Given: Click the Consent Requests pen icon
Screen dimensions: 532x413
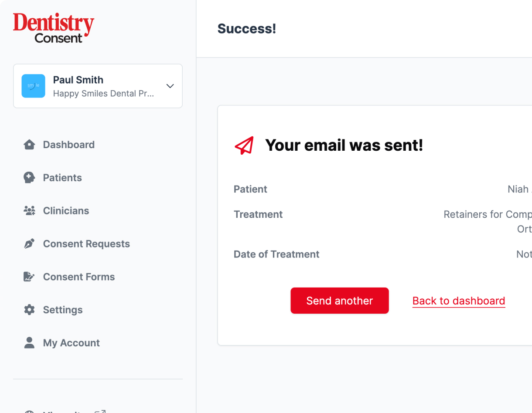Looking at the screenshot, I should pyautogui.click(x=29, y=244).
